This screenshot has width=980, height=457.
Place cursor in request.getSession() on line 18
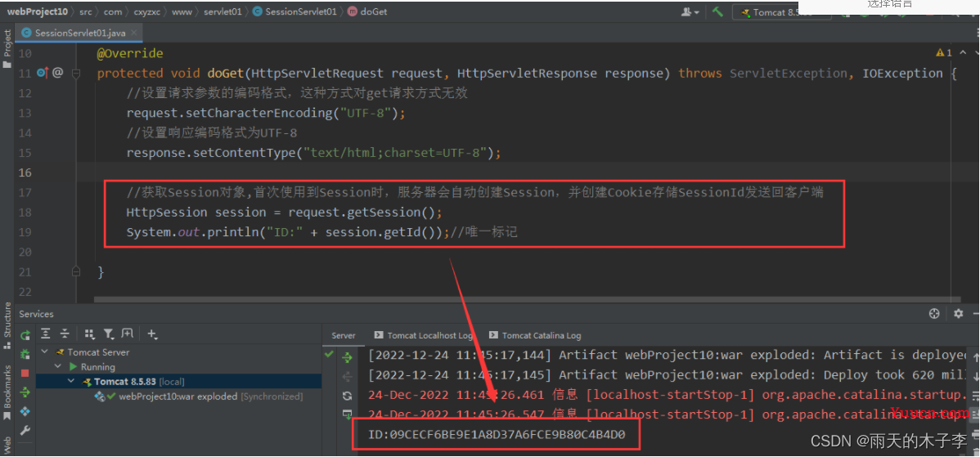361,213
